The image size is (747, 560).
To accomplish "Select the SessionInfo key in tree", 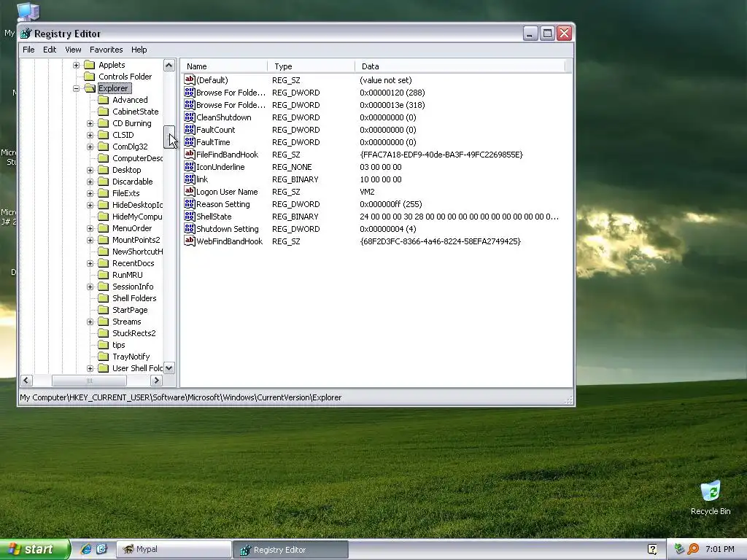I will (x=133, y=287).
